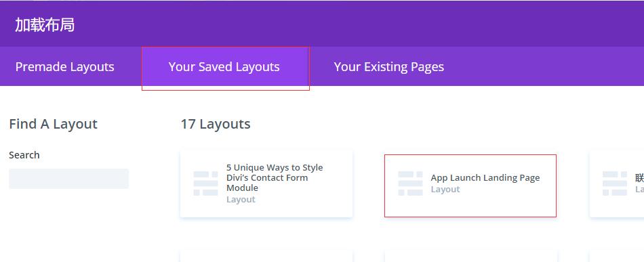Open the Your Existing Pages tab
Image resolution: width=644 pixels, height=262 pixels.
pos(389,66)
